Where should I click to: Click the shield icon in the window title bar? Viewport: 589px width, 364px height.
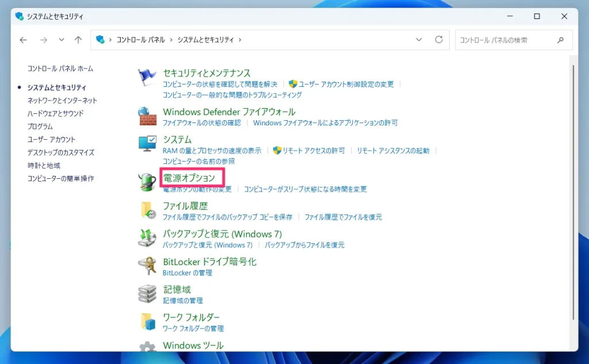tap(19, 16)
